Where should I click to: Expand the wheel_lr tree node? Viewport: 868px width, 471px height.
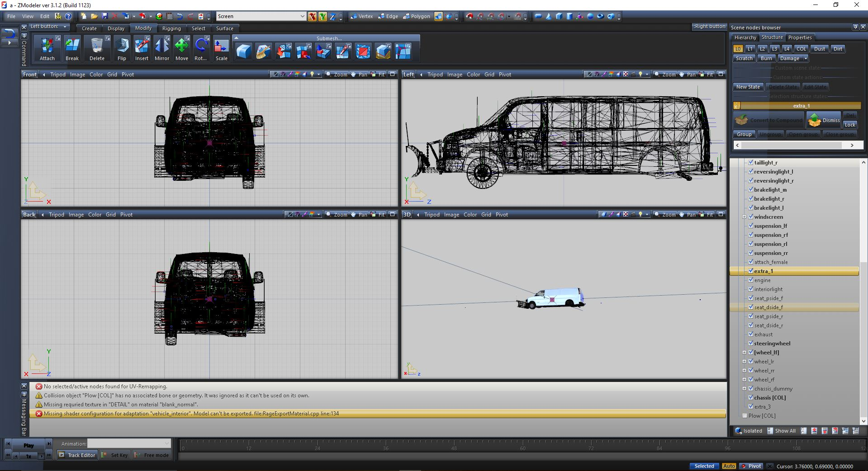(x=744, y=362)
